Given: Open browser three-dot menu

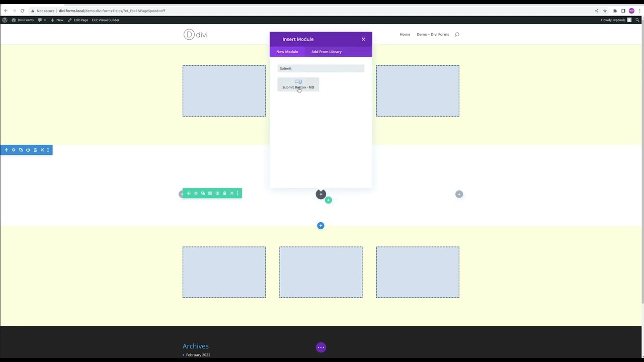Looking at the screenshot, I should coord(639,11).
